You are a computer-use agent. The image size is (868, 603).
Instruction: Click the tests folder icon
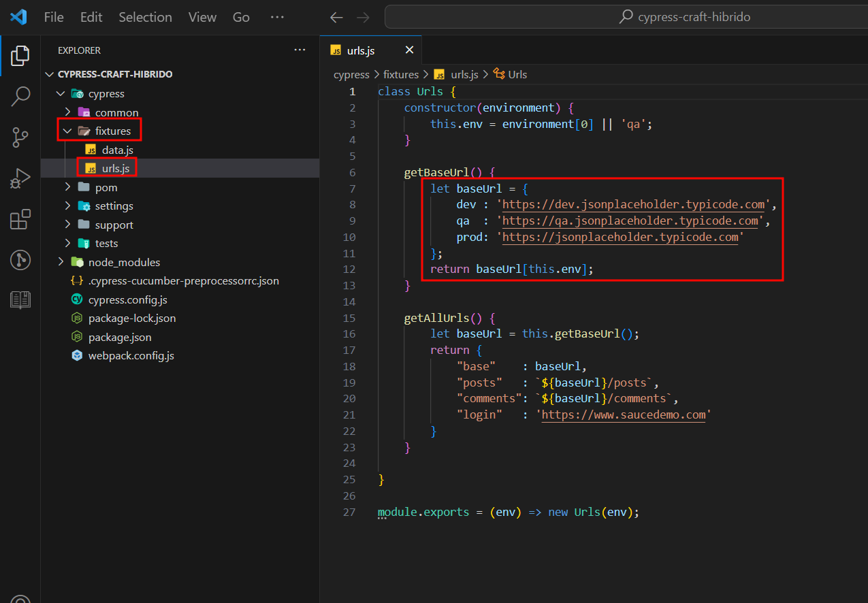[84, 244]
